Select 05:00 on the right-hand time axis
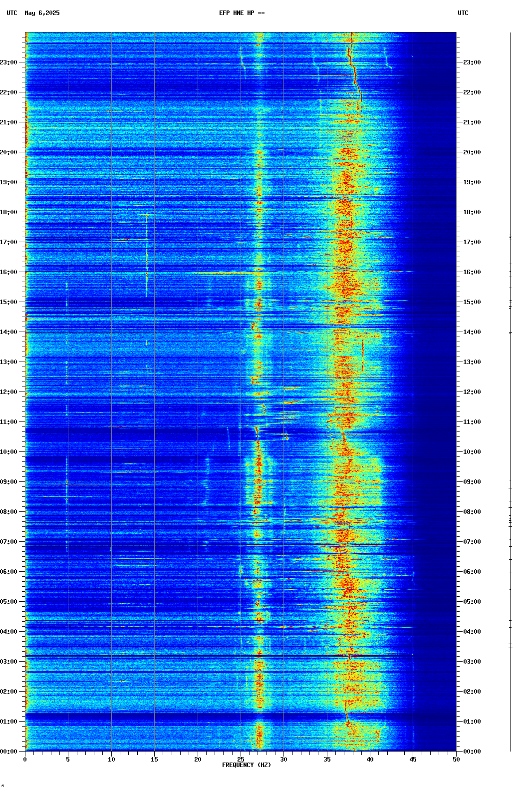532x791 pixels. (x=472, y=602)
